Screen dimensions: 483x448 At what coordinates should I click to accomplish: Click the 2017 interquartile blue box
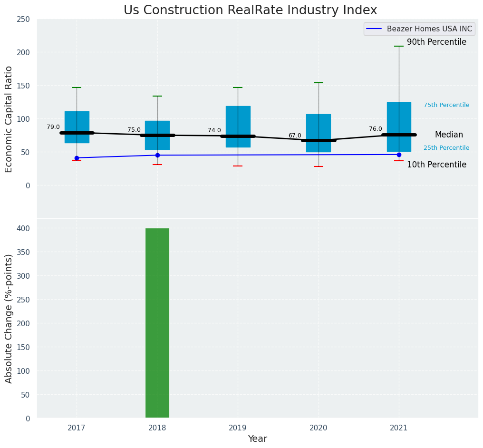(77, 121)
